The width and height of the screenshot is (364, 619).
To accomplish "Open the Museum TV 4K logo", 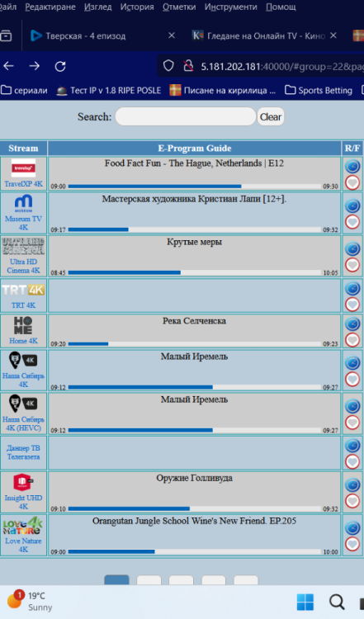I will (x=23, y=204).
